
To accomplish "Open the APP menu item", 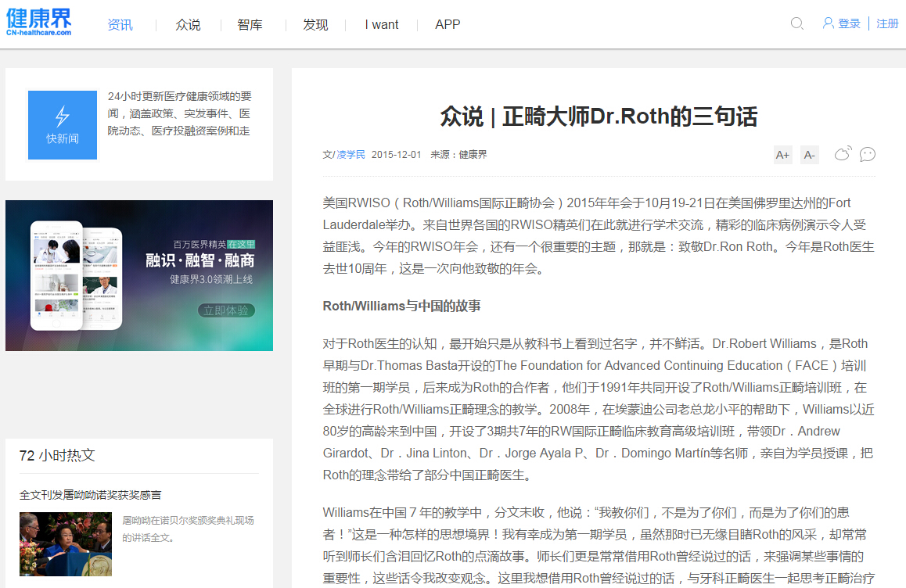I will pyautogui.click(x=448, y=25).
